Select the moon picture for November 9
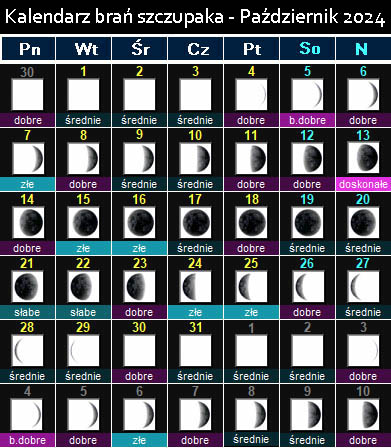Viewport: 391px width, 448px height. 307,414
